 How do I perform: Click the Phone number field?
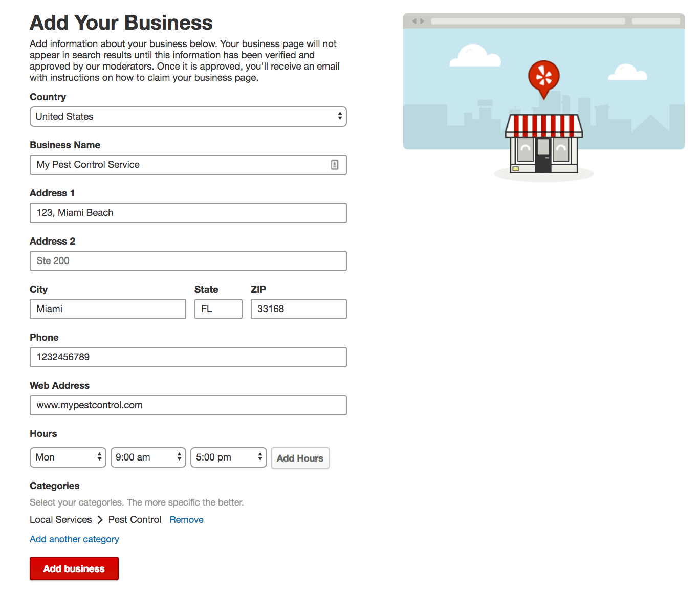click(x=188, y=357)
